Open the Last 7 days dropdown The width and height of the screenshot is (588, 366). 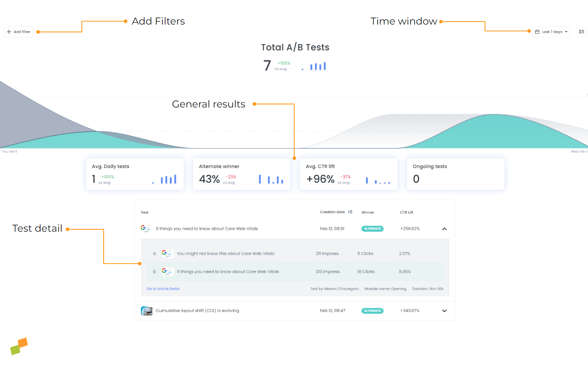551,32
